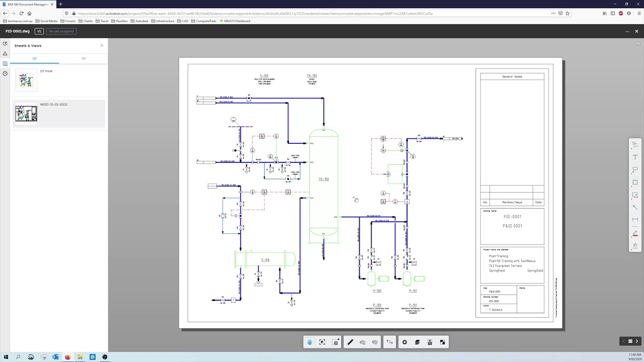Choose the Zoom Window tool

tap(336, 342)
